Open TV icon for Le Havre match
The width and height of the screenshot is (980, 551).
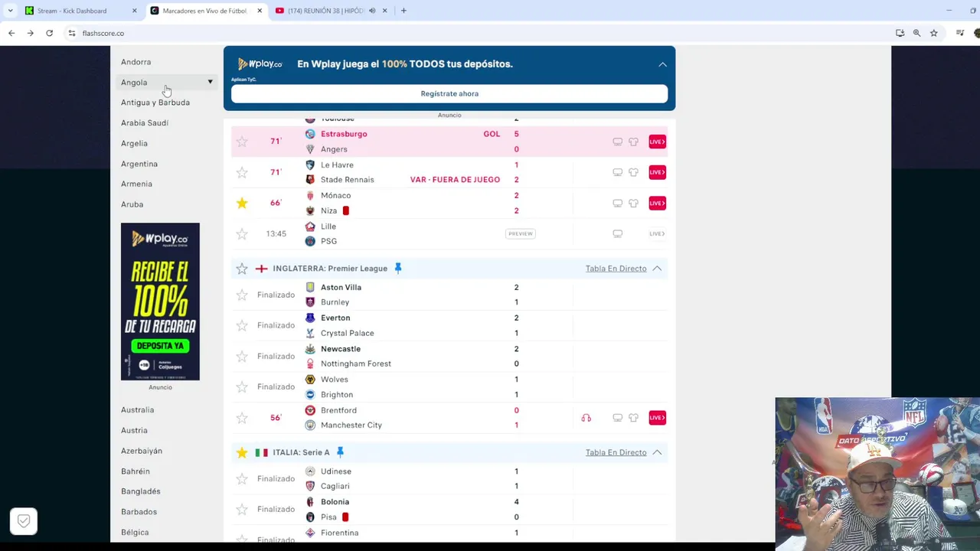click(618, 172)
